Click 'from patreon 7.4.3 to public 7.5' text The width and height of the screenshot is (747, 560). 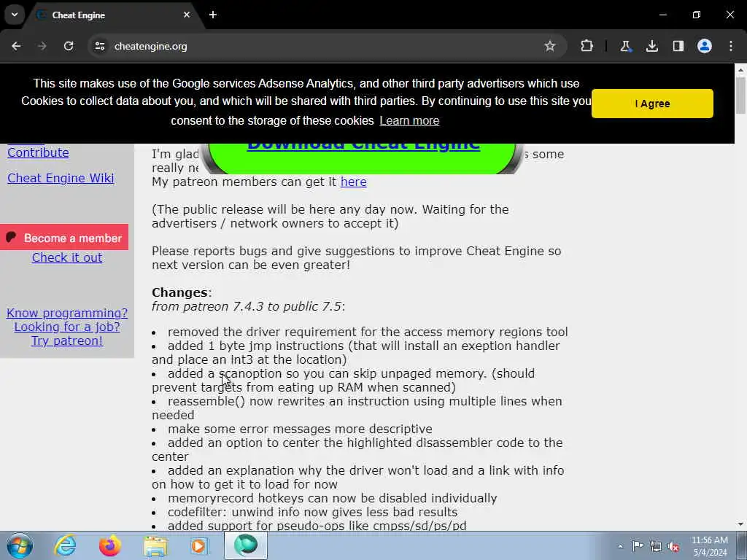click(x=247, y=306)
